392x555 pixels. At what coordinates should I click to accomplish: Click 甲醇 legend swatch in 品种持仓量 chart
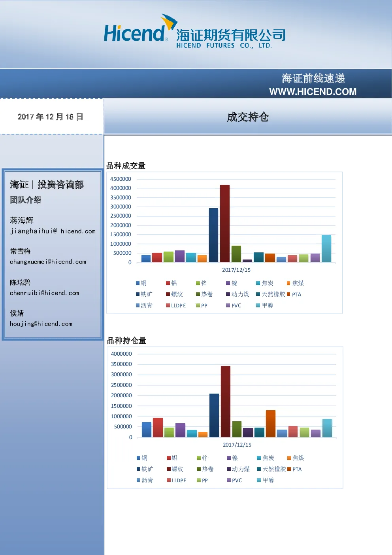(259, 480)
